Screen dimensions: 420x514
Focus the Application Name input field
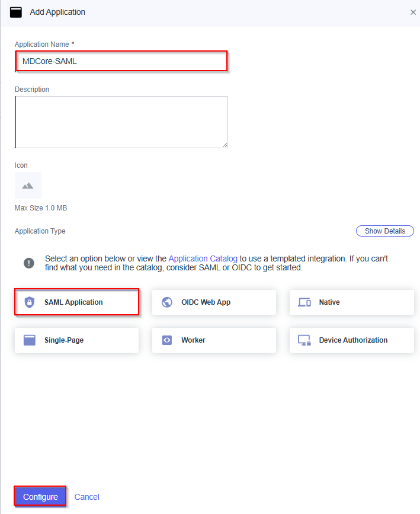(x=121, y=61)
